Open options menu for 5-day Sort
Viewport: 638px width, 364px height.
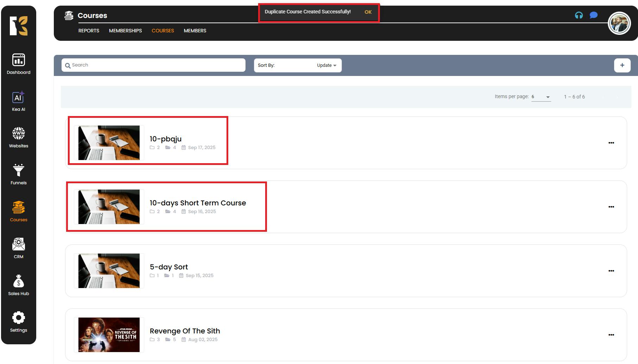click(x=611, y=271)
